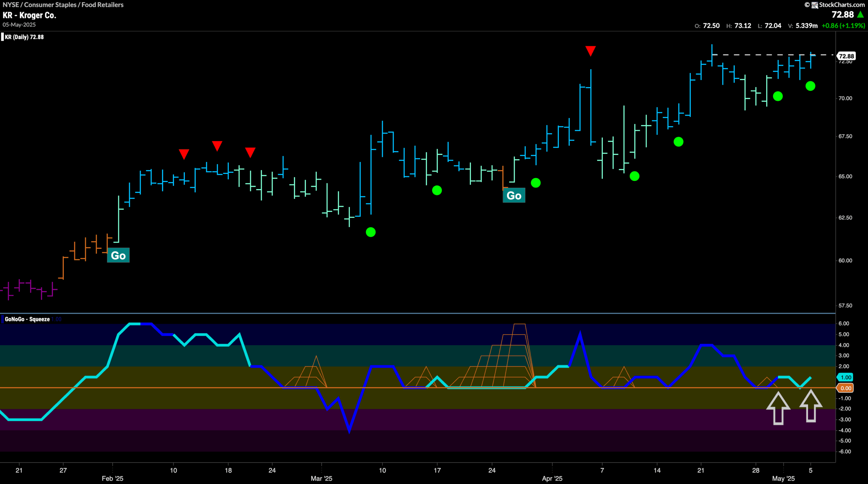Click the change value +0.86 (+1.19%)
Screen dimensions: 868x484
(843, 26)
